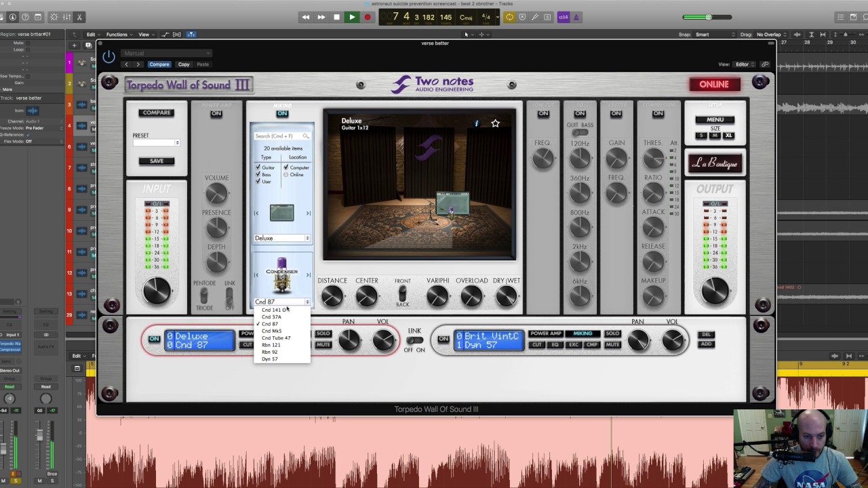Pick Dyn 57 in the mic dropdown
The width and height of the screenshot is (868, 488).
(x=269, y=359)
